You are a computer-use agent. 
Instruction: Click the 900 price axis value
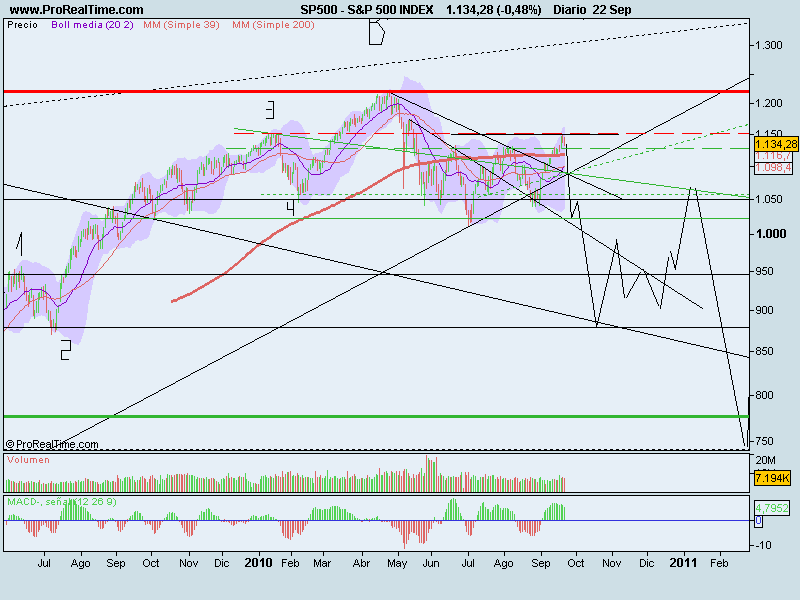(764, 310)
